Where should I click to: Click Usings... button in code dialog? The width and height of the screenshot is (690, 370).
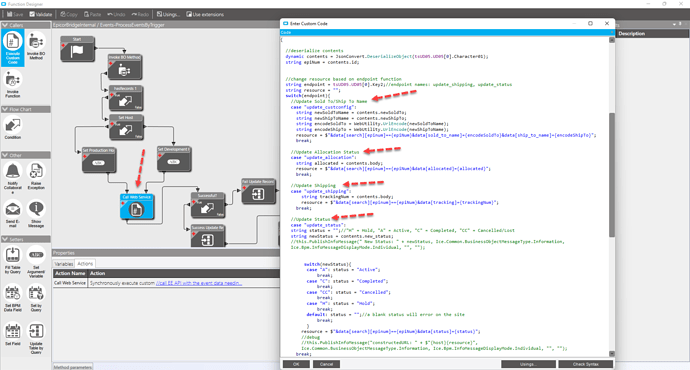(x=528, y=364)
